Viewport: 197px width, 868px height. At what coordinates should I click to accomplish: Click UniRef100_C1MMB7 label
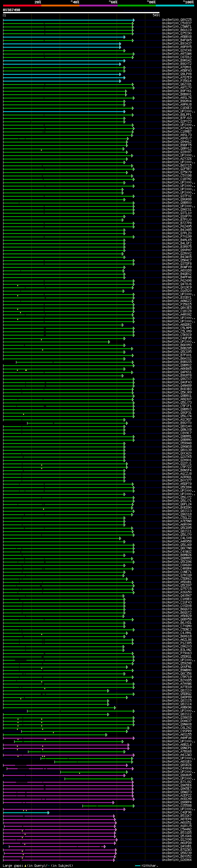pyautogui.click(x=177, y=132)
